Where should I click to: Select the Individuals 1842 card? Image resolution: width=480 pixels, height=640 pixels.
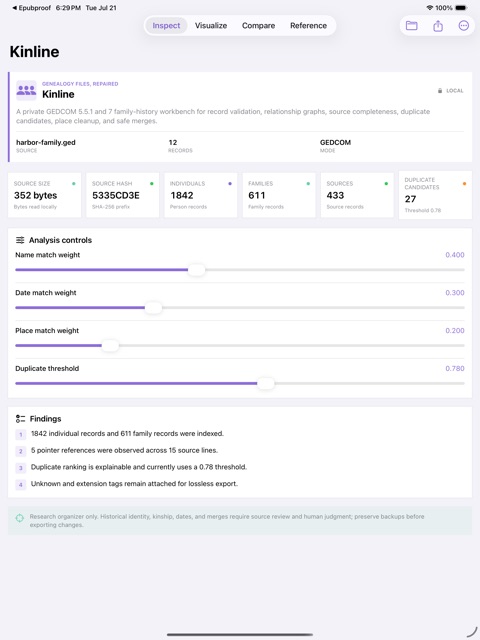pyautogui.click(x=201, y=195)
